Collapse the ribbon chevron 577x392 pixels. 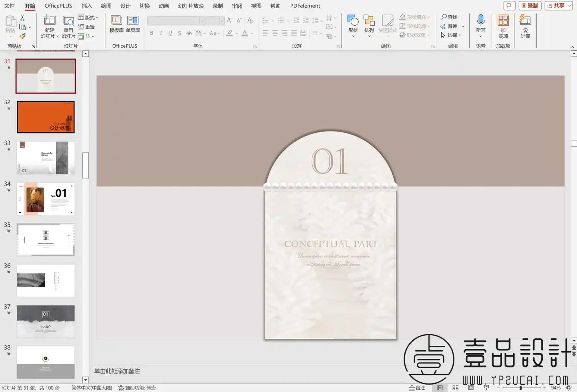pos(572,47)
